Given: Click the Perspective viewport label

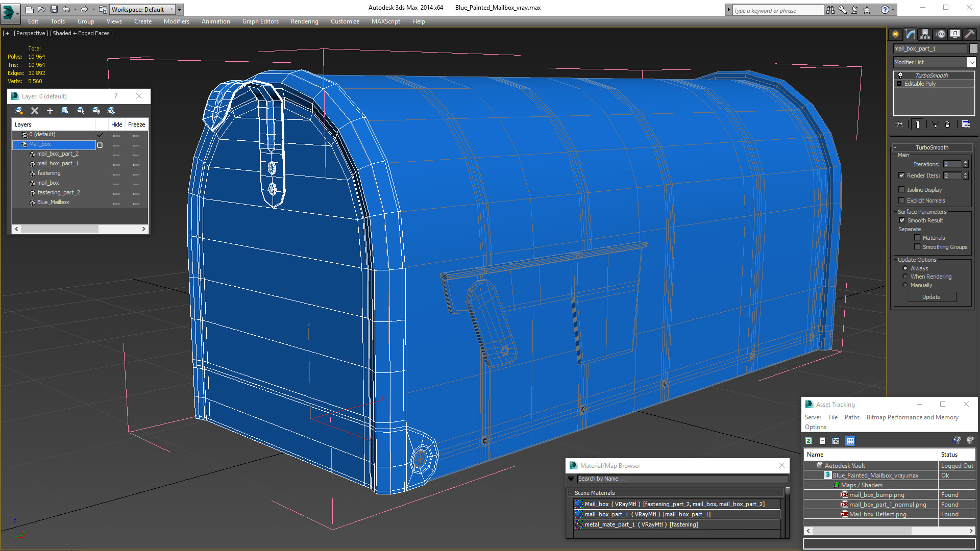Looking at the screenshot, I should click(x=31, y=33).
